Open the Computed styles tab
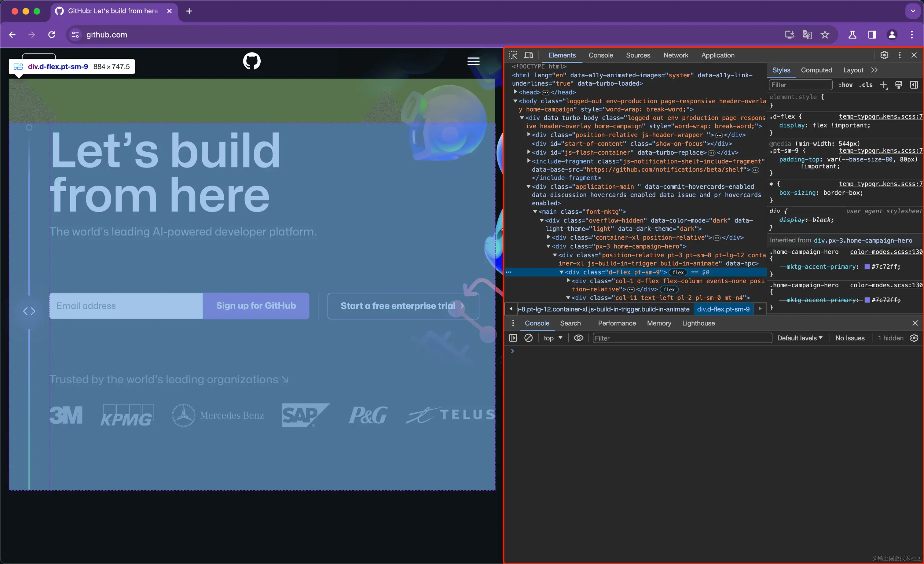Screen dimensions: 924x564 click(x=816, y=70)
